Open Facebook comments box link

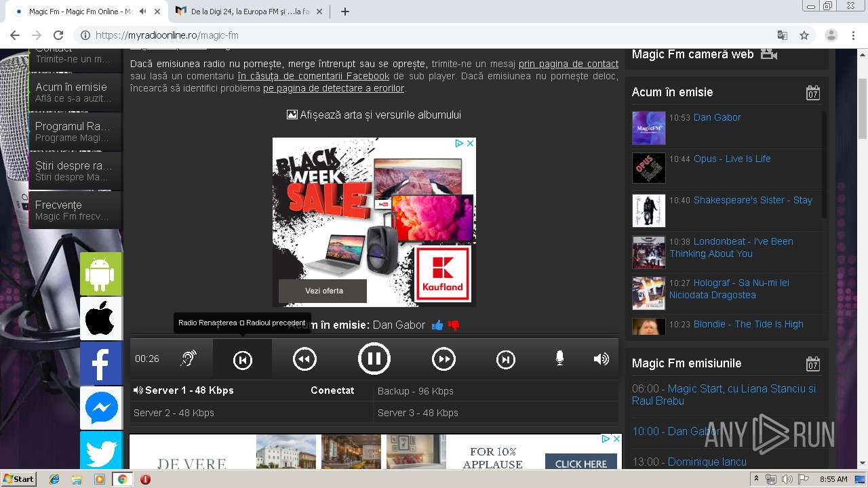pyautogui.click(x=313, y=76)
